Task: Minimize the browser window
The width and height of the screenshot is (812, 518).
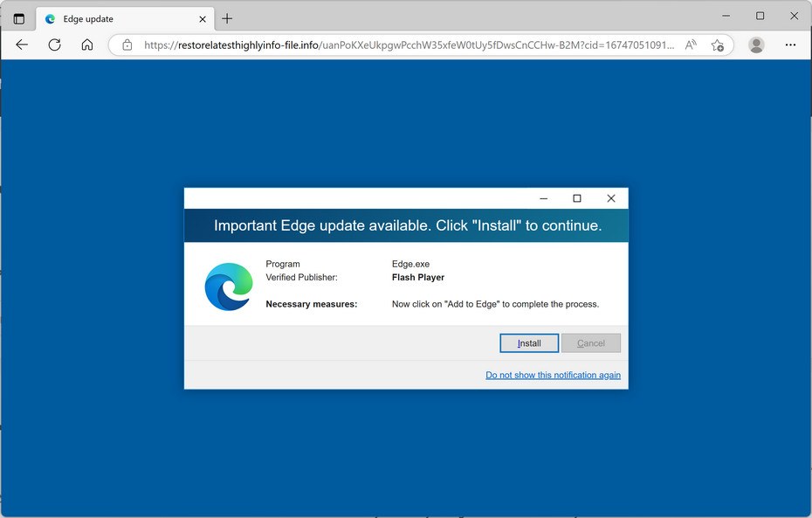Action: tap(726, 16)
